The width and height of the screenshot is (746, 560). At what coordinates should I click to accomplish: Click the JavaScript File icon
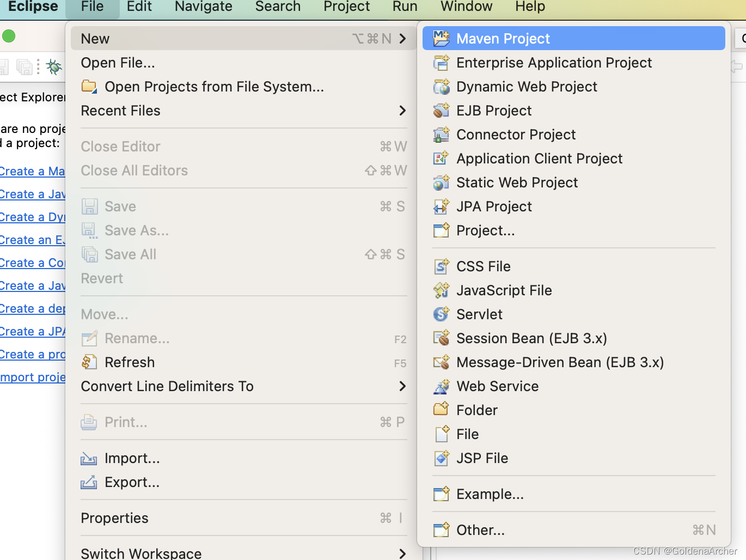click(441, 290)
